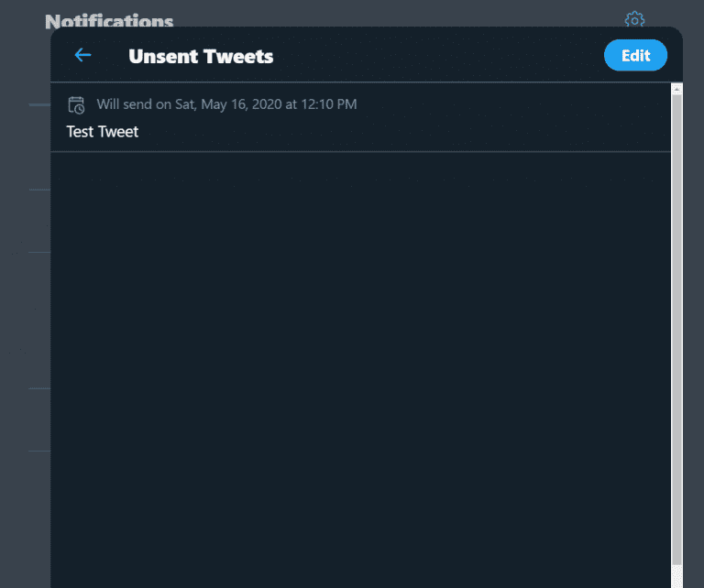Open the scheduled "Test Tweet" draft
This screenshot has width=704, height=588.
point(103,132)
